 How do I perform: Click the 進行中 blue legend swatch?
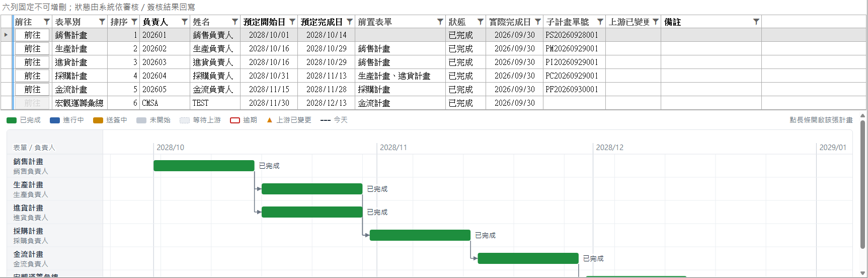click(x=55, y=120)
